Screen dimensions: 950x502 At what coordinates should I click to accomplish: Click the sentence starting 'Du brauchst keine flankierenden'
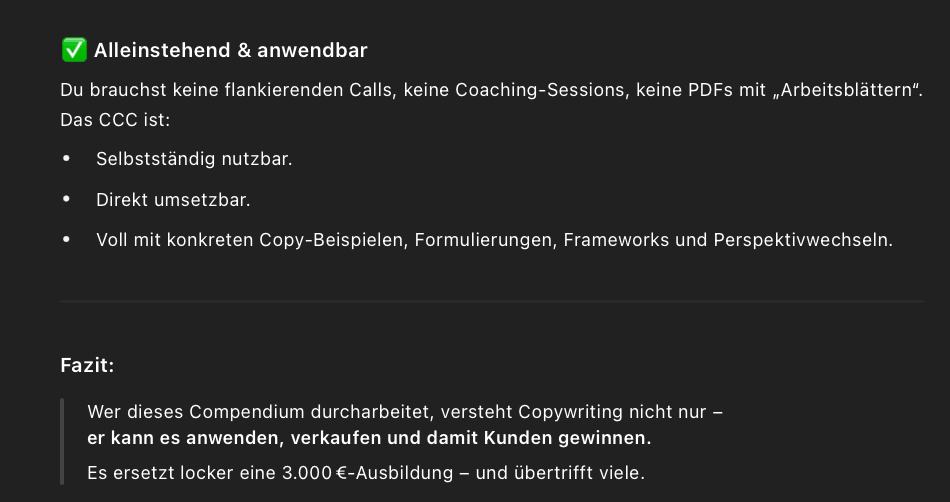pos(491,90)
